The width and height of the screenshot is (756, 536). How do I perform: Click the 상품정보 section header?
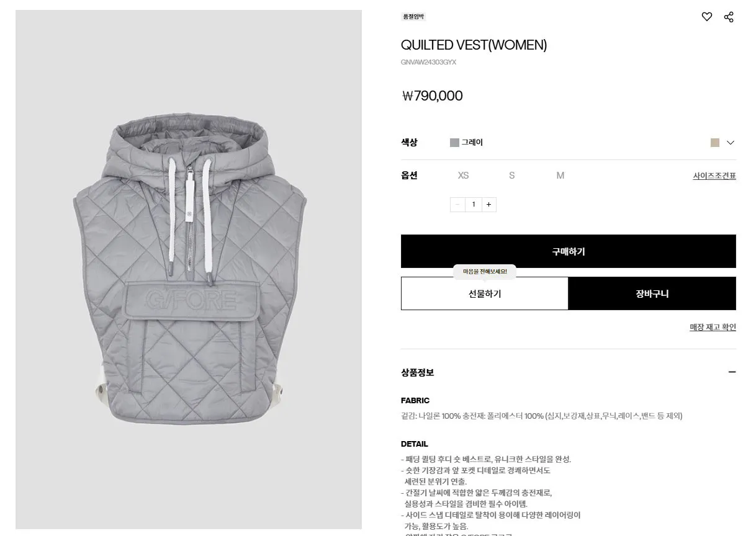coord(417,372)
